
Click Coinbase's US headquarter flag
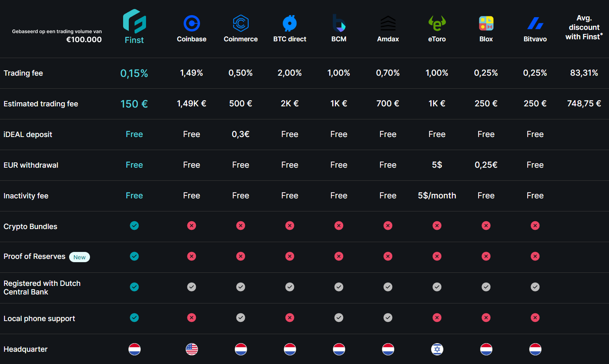(191, 349)
